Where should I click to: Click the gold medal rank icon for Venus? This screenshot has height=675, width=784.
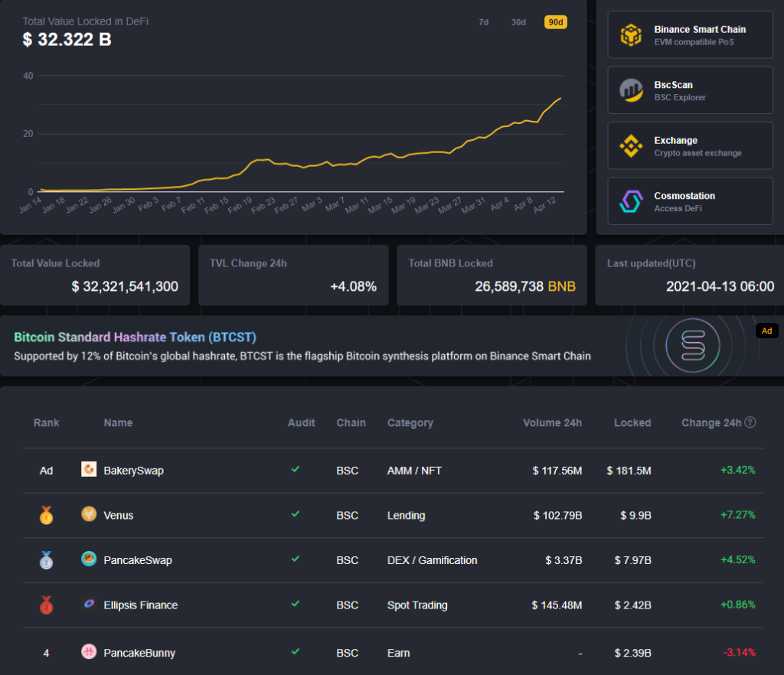click(46, 515)
